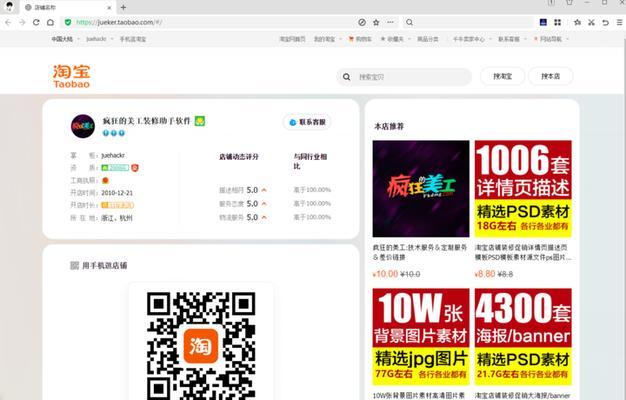Expand the 千牛卖家中心 dropdown
The image size is (626, 400).
471,39
